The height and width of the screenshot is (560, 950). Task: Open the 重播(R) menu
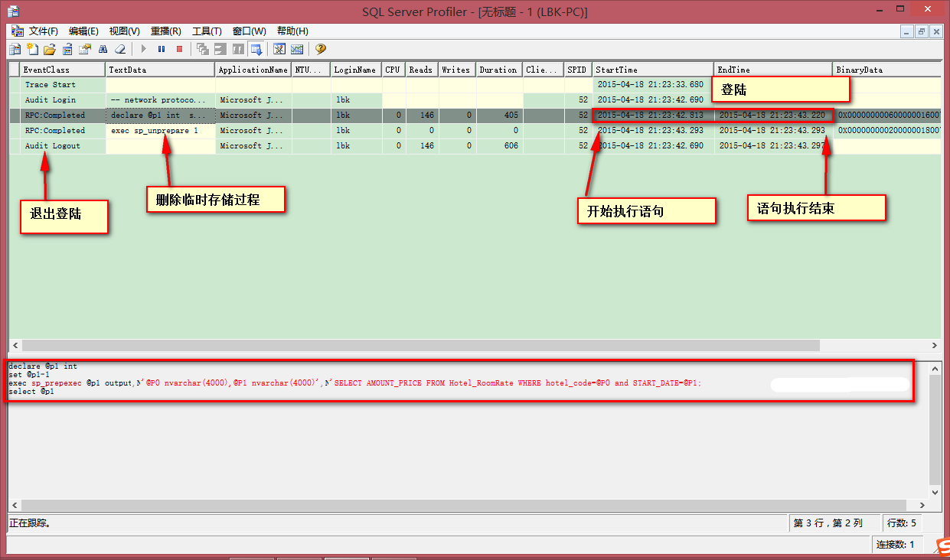click(165, 31)
